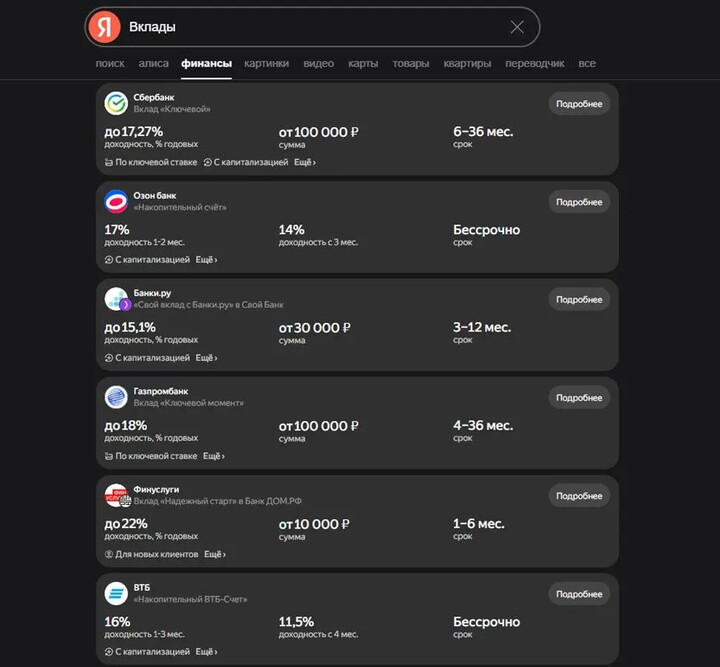Open the Ozon Bank logo
Viewport: 720px width, 667px height.
[x=116, y=201]
